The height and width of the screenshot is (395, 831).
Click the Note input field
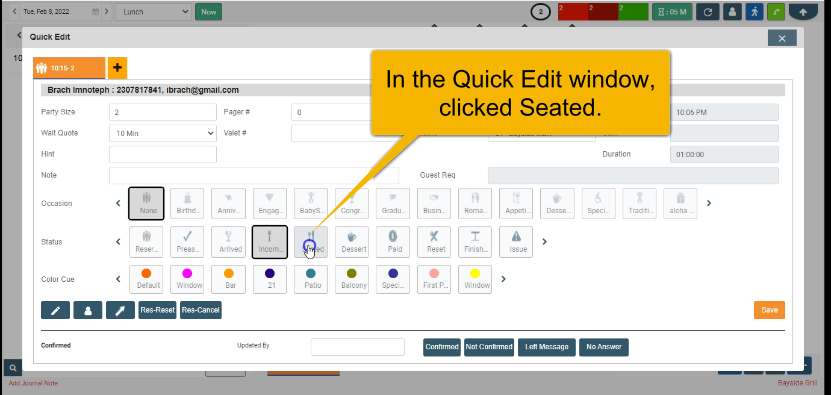click(x=254, y=175)
